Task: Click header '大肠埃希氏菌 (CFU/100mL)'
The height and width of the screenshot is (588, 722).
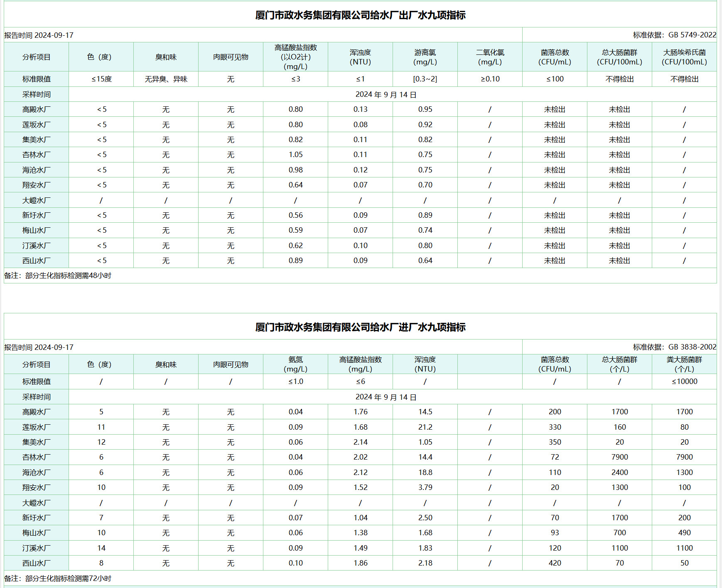Action: (x=684, y=57)
